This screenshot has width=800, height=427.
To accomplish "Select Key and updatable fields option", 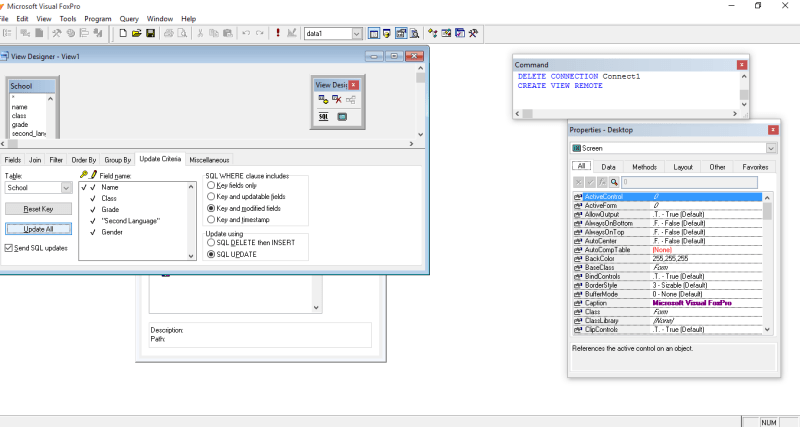I will (x=211, y=196).
